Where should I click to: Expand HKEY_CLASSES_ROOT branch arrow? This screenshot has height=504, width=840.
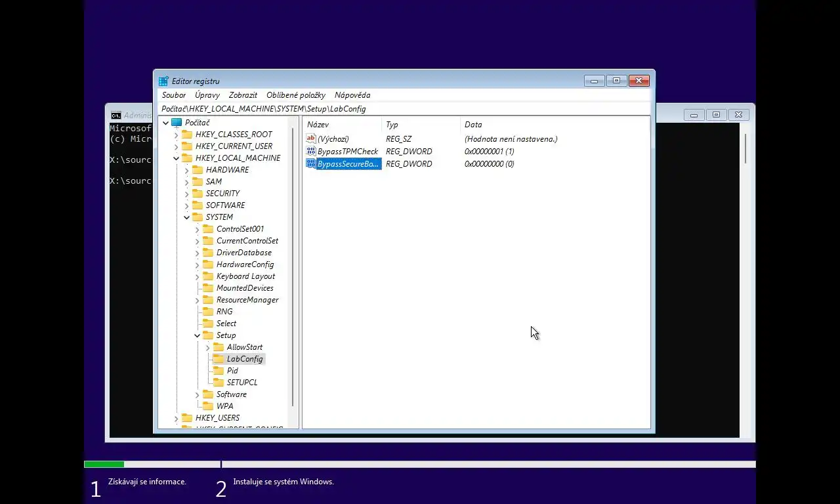point(177,135)
